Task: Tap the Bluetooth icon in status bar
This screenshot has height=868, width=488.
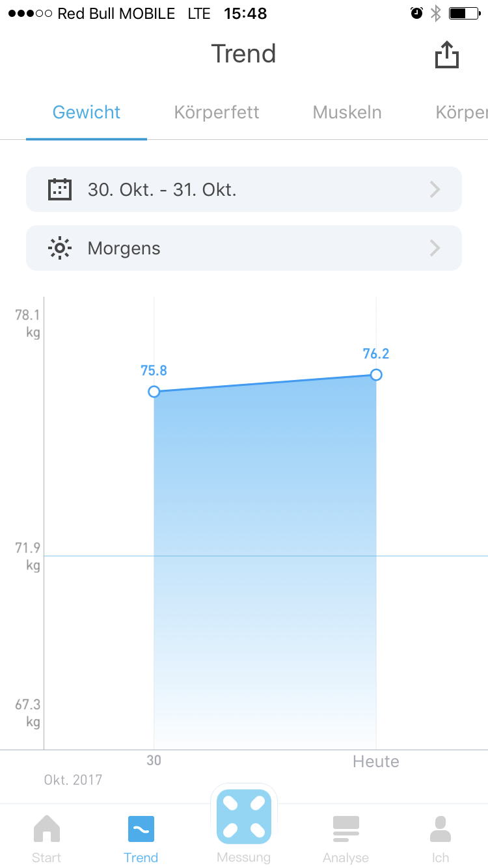Action: click(436, 13)
